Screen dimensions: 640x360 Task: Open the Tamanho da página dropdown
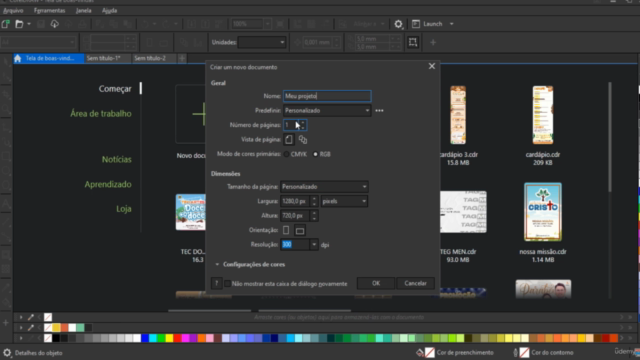point(324,187)
